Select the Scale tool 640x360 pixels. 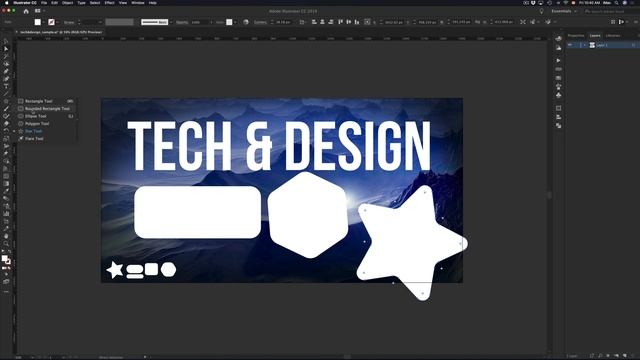pos(6,138)
